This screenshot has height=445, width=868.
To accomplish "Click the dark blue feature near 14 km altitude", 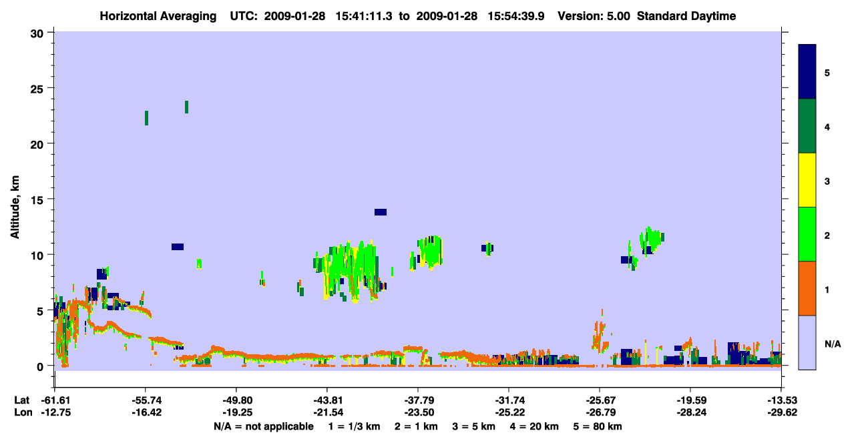I will 381,212.
